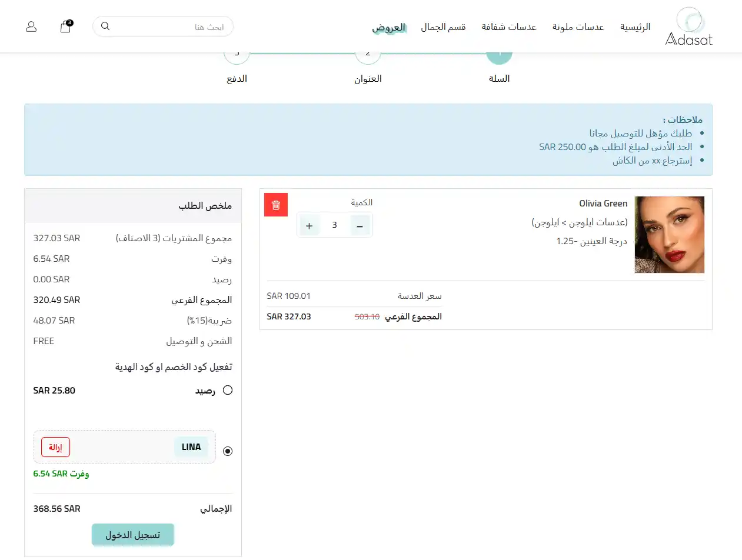
Task: Decrease quantity with minus button
Action: tap(360, 225)
